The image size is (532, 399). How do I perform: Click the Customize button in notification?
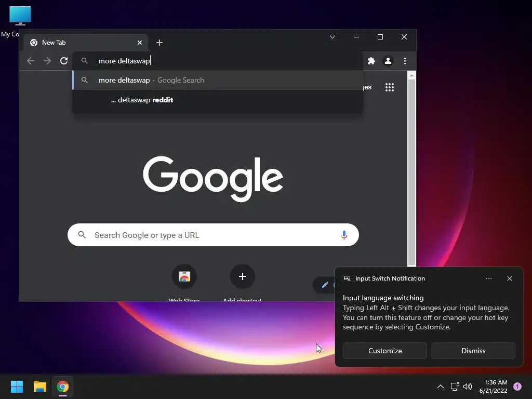point(385,351)
